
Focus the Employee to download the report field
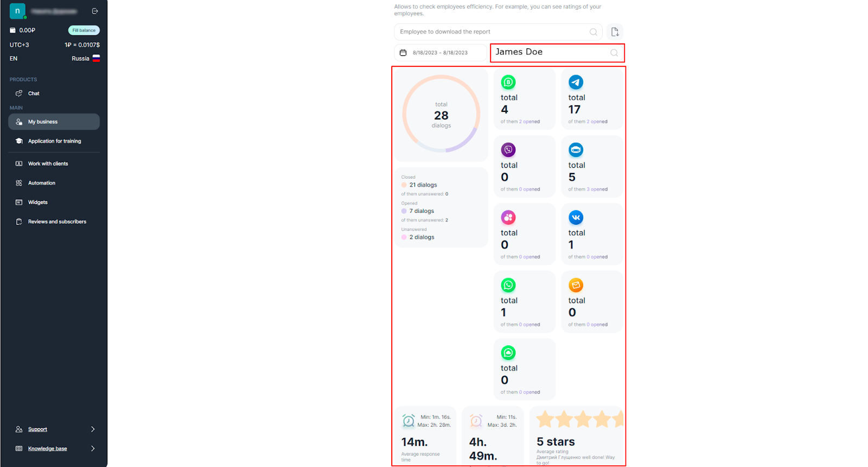(498, 32)
